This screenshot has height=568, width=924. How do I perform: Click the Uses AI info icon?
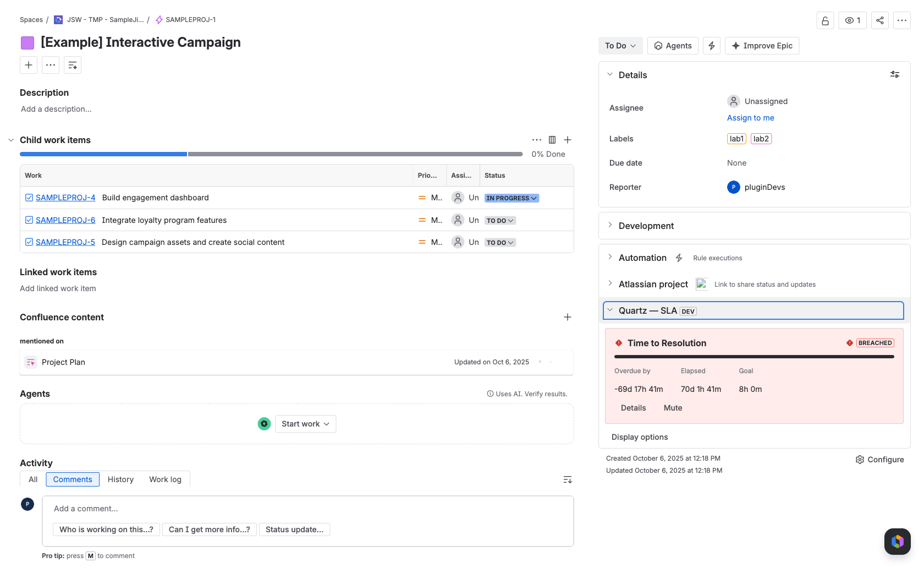pyautogui.click(x=490, y=394)
